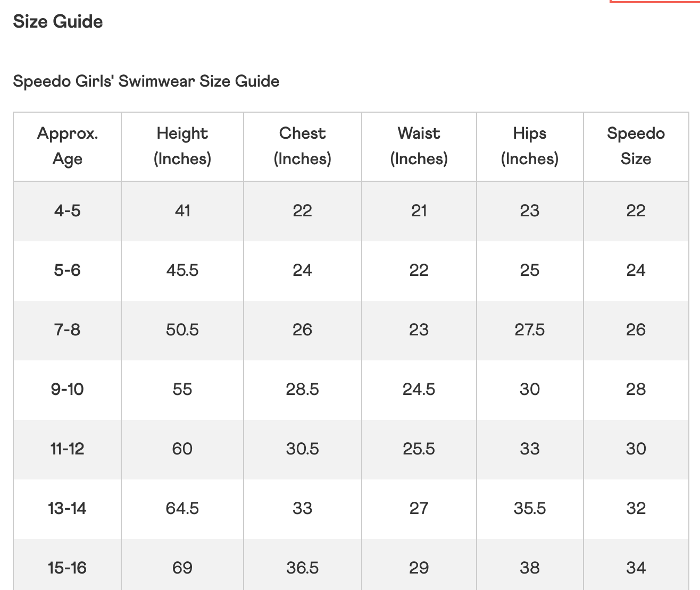Click the 35.5 hips cell
This screenshot has height=590, width=700.
530,509
